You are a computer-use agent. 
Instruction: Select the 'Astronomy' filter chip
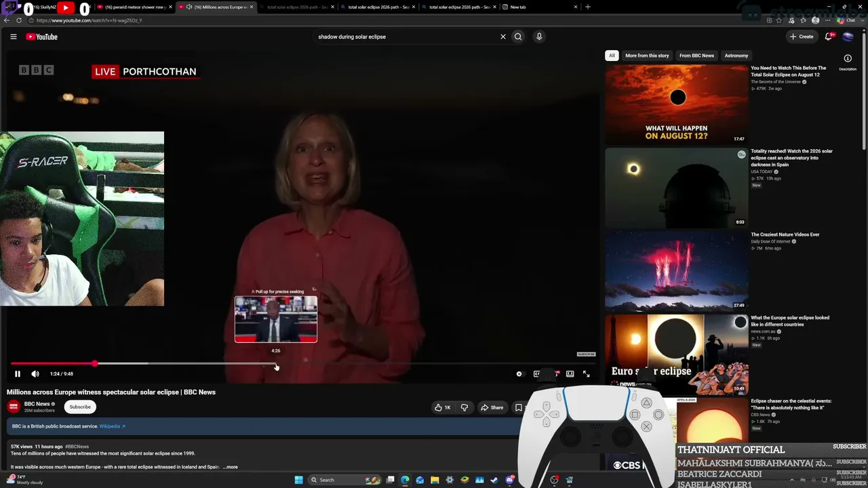[x=736, y=56]
